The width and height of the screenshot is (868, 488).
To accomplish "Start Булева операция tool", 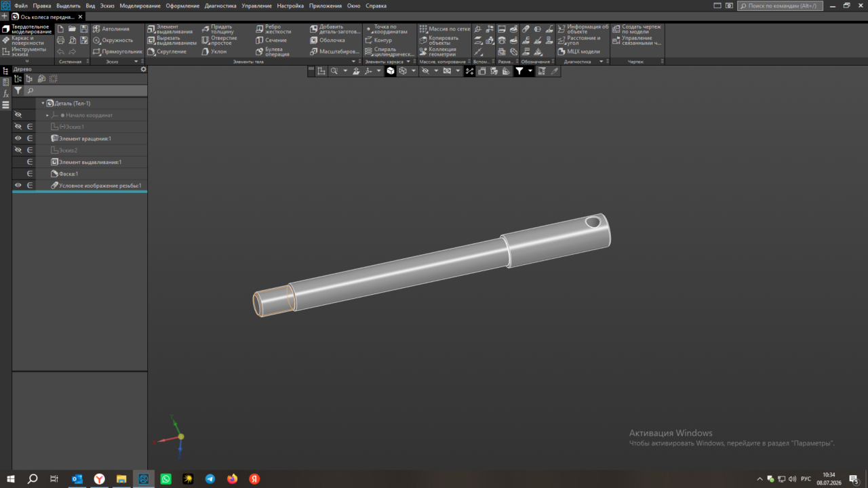I will click(273, 52).
